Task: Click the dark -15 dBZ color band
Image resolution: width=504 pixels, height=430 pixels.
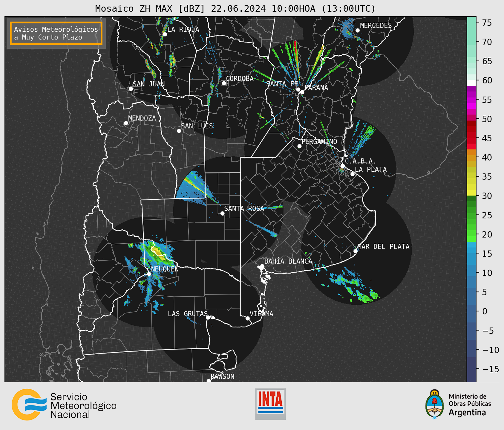Action: 471,369
